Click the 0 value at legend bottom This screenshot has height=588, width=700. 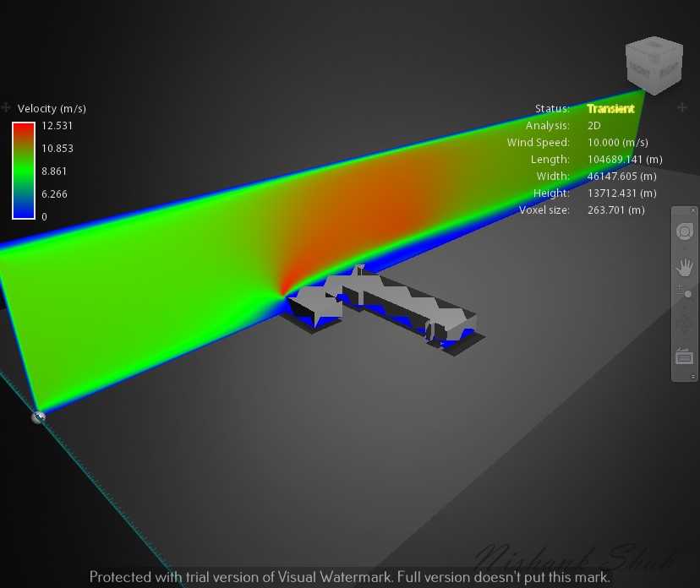point(44,217)
